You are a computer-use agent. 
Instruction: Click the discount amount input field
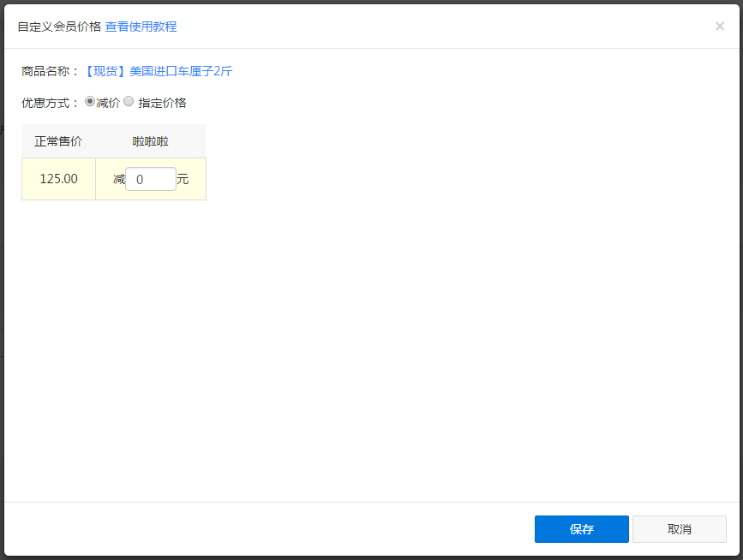151,178
